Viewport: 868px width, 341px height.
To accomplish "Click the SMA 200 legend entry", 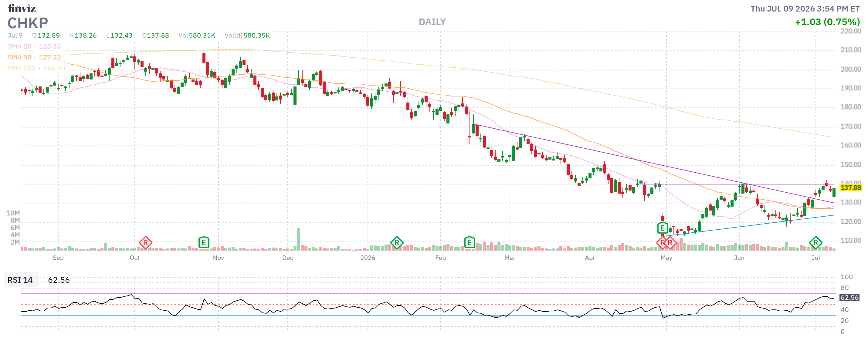I will pyautogui.click(x=36, y=68).
